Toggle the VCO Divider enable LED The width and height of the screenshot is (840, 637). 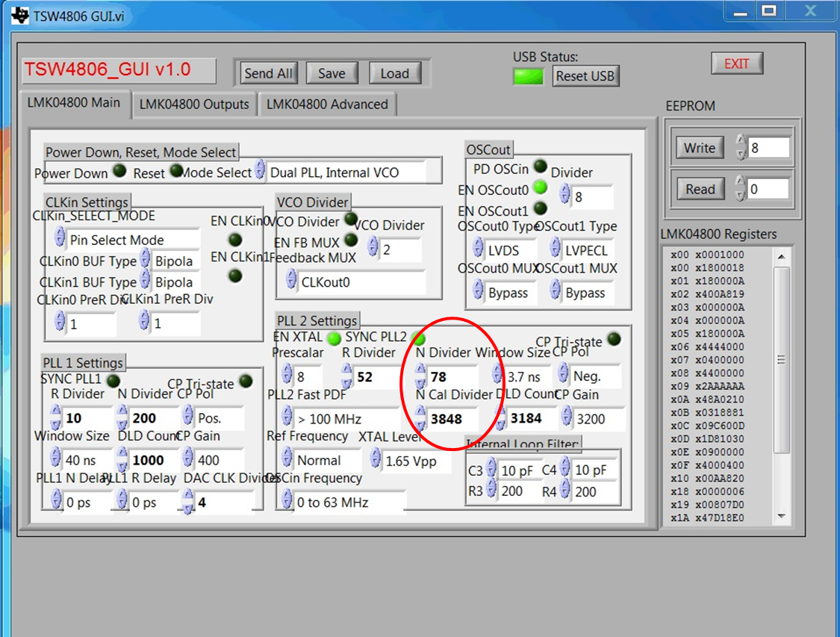tap(351, 219)
